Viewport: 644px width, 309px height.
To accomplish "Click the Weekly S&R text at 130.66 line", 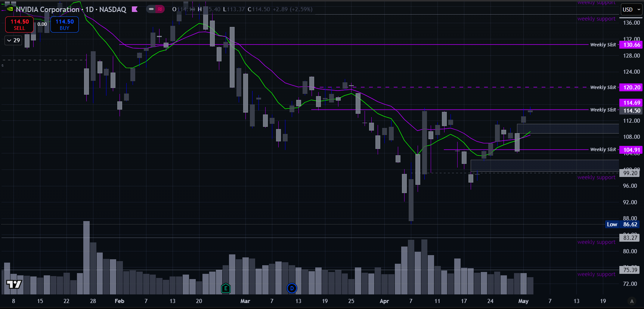I will pyautogui.click(x=603, y=45).
